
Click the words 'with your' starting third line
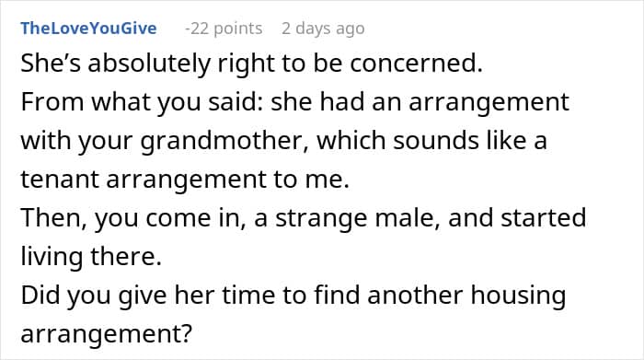pyautogui.click(x=76, y=141)
